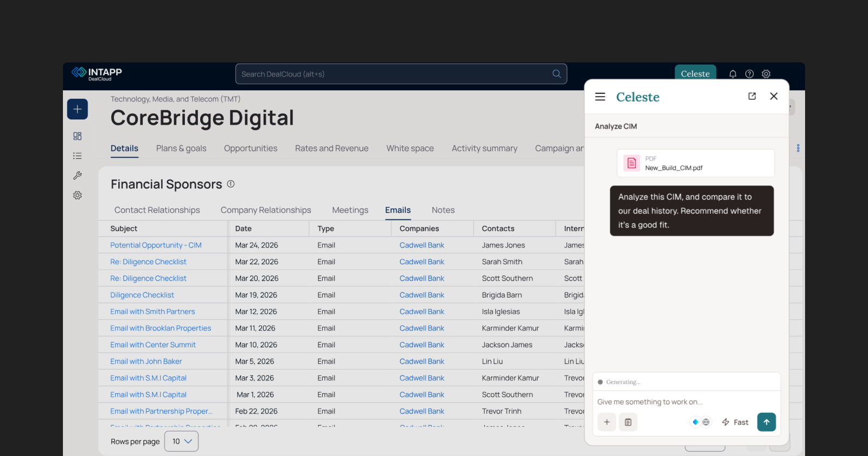The height and width of the screenshot is (456, 868).
Task: Open the Company Relationships sub-tab
Action: tap(266, 210)
